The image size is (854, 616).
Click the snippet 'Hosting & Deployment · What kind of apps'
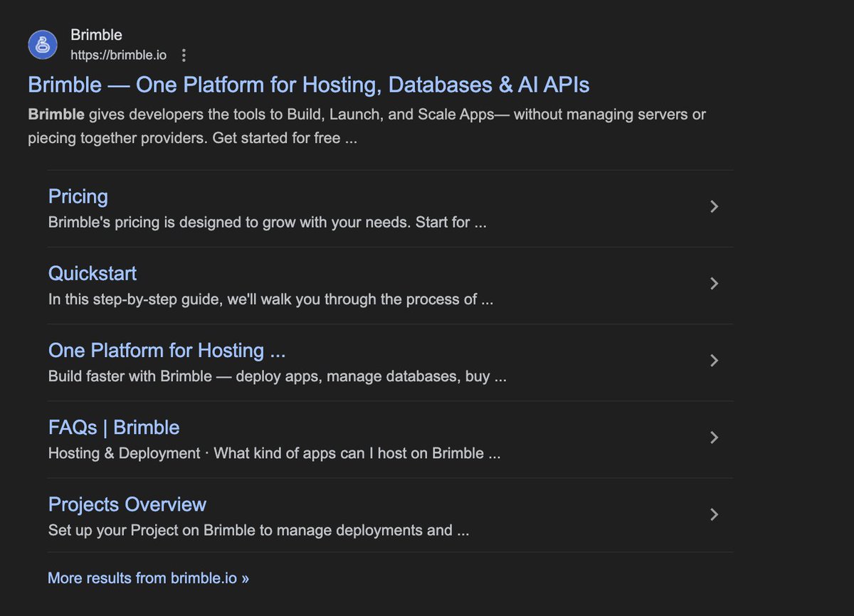pos(275,453)
